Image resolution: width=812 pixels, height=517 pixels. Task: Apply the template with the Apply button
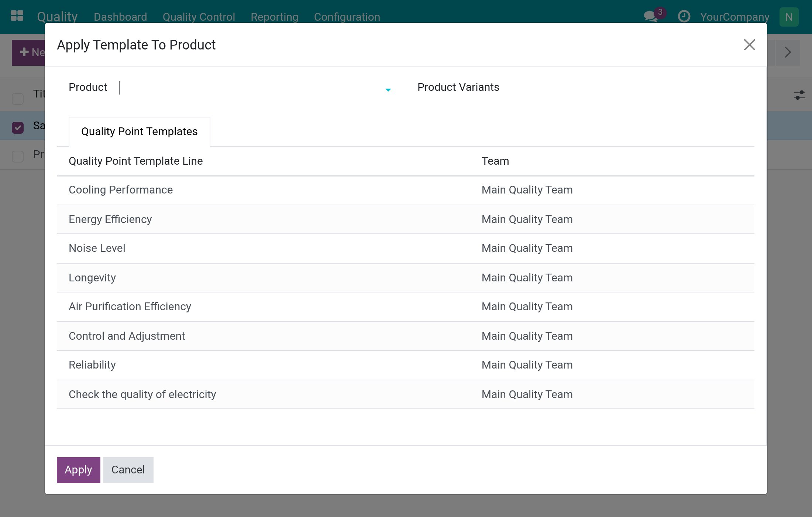(78, 470)
